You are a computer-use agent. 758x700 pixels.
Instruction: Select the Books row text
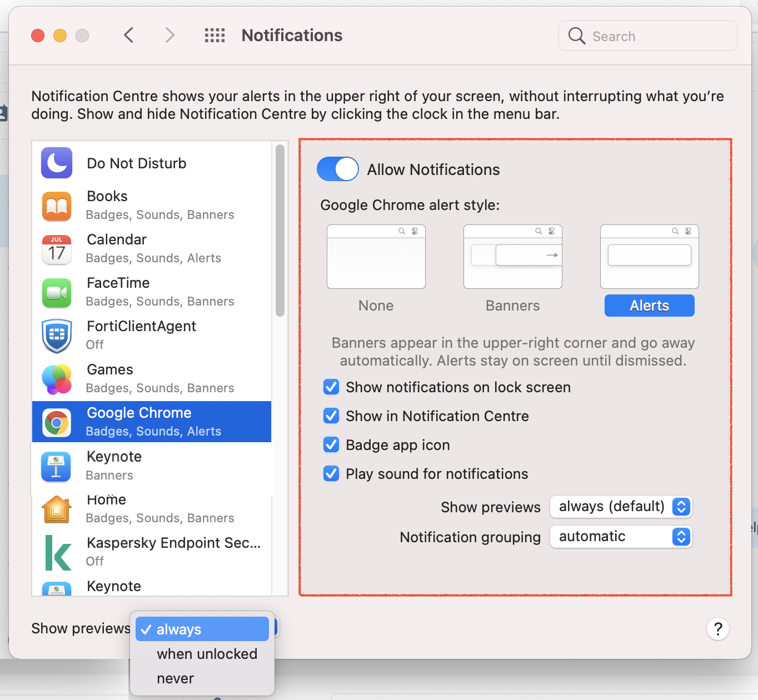160,205
